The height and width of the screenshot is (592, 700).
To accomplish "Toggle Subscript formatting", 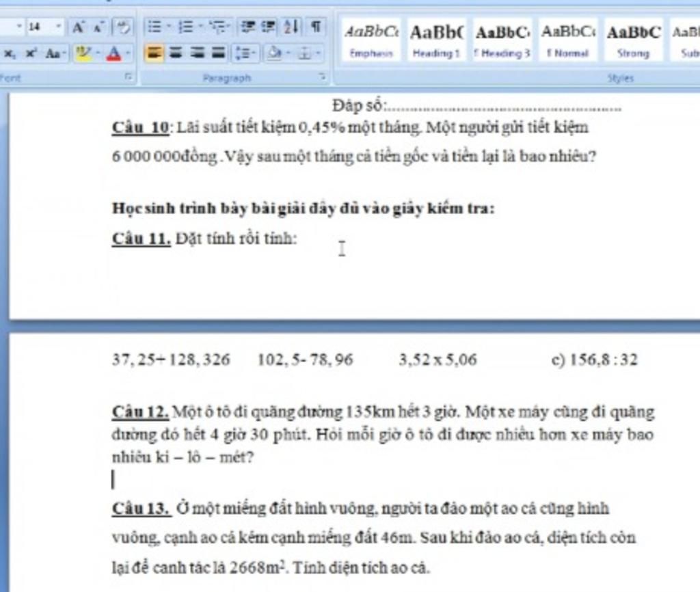I will 10,53.
